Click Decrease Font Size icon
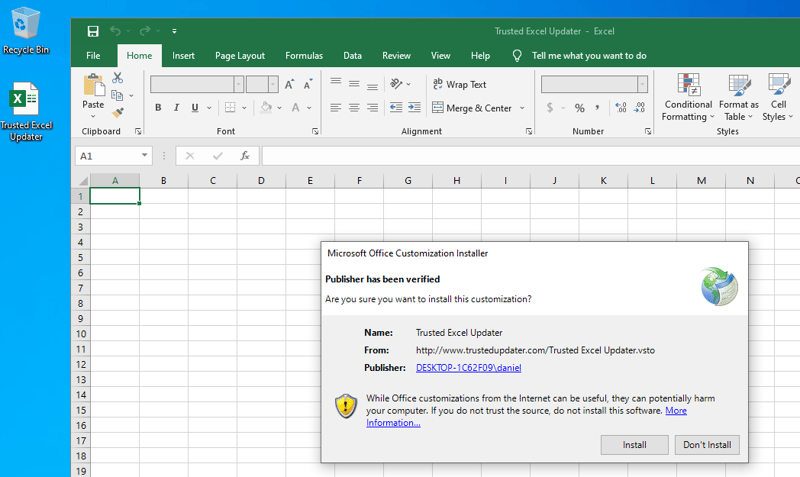This screenshot has width=800, height=477. pos(308,84)
